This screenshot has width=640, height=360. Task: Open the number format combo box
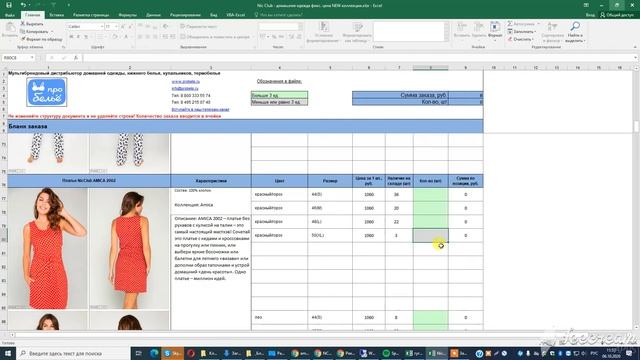280,27
